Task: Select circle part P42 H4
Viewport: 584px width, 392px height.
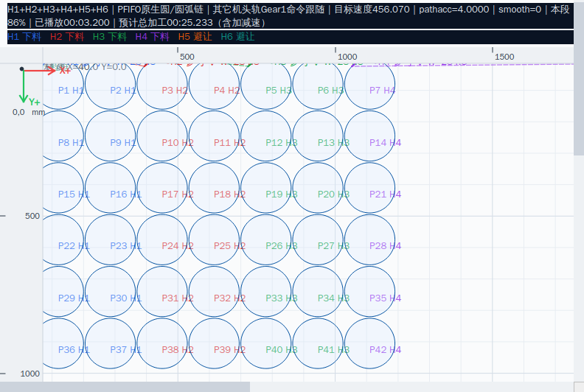Action: (370, 343)
